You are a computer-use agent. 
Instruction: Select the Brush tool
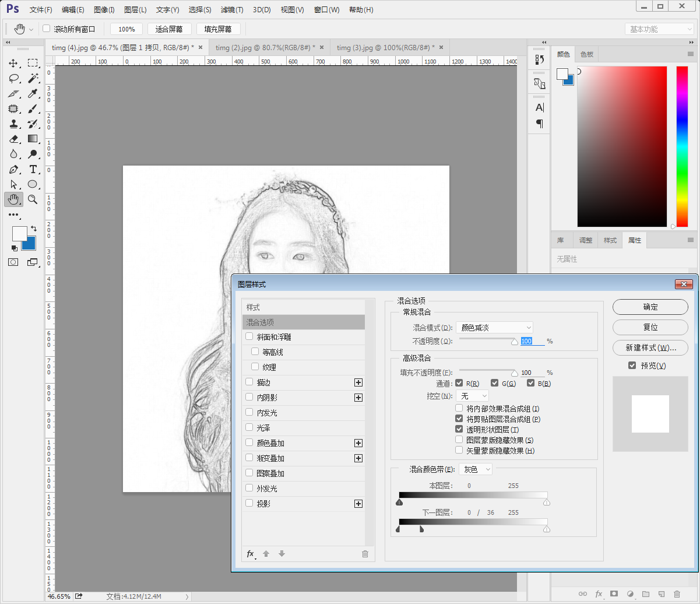33,108
